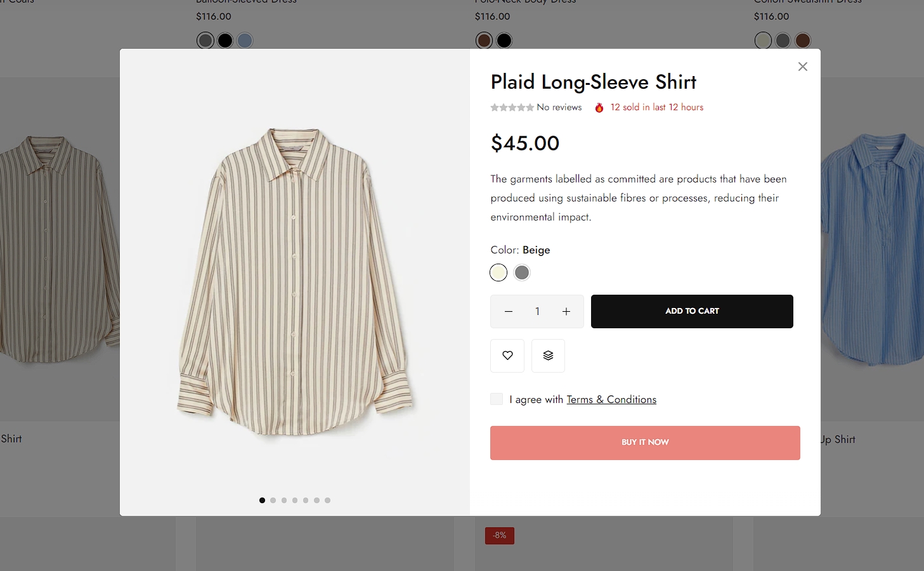
Task: Jump to the last image slide dot
Action: (x=327, y=501)
